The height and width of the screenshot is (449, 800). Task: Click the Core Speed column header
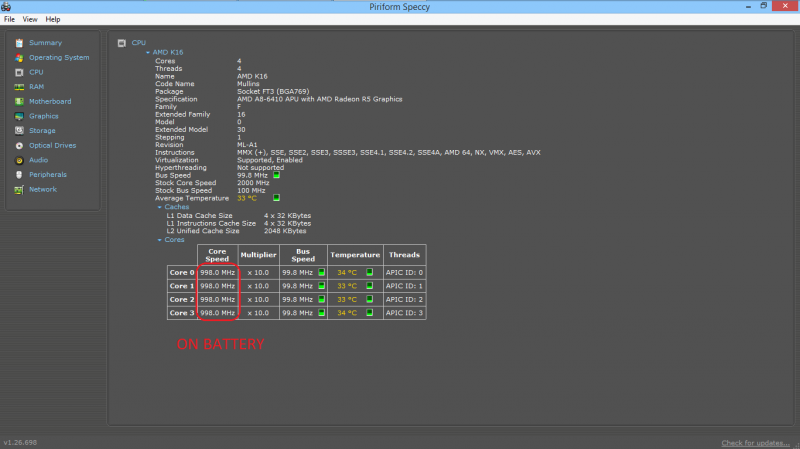[x=217, y=255]
